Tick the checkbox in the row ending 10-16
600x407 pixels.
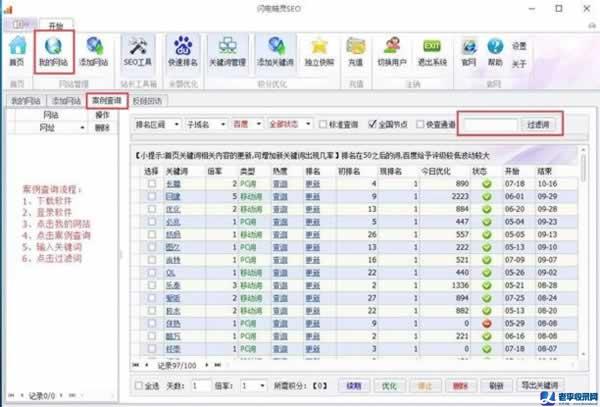pyautogui.click(x=152, y=184)
